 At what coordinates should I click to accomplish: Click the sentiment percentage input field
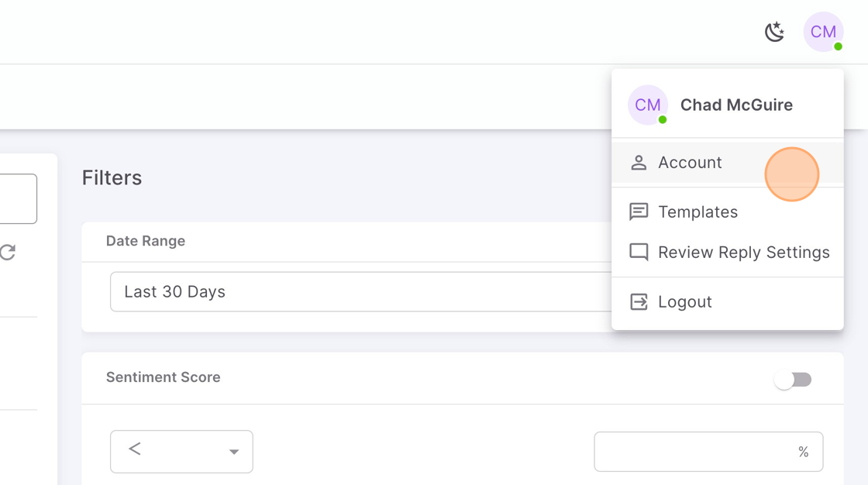(708, 452)
